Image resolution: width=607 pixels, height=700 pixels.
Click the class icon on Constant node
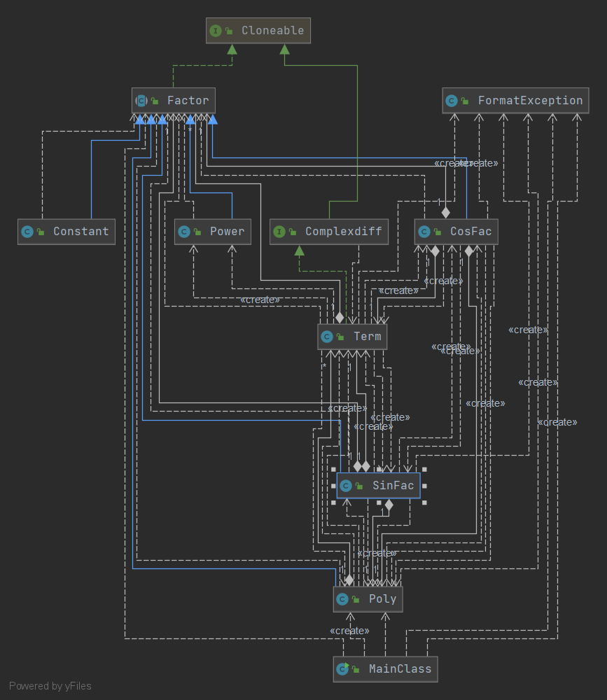[x=27, y=232]
